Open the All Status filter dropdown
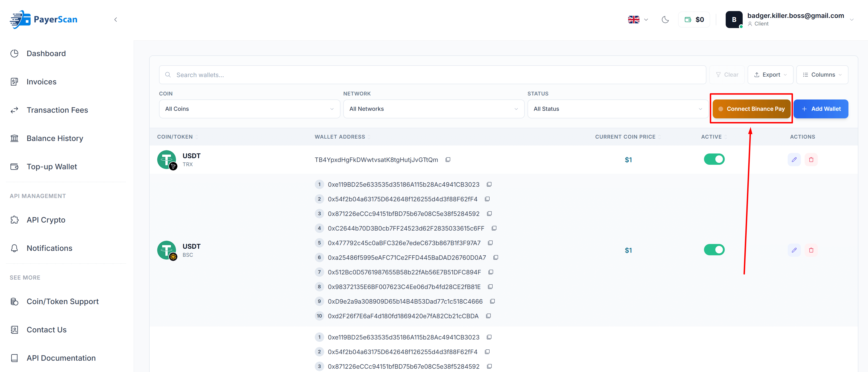Image resolution: width=868 pixels, height=372 pixels. pyautogui.click(x=618, y=109)
